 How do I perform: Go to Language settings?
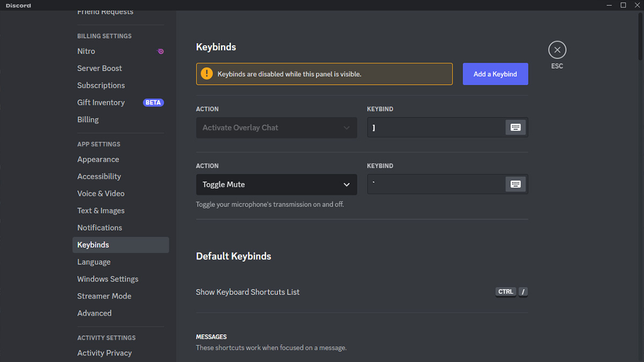94,262
